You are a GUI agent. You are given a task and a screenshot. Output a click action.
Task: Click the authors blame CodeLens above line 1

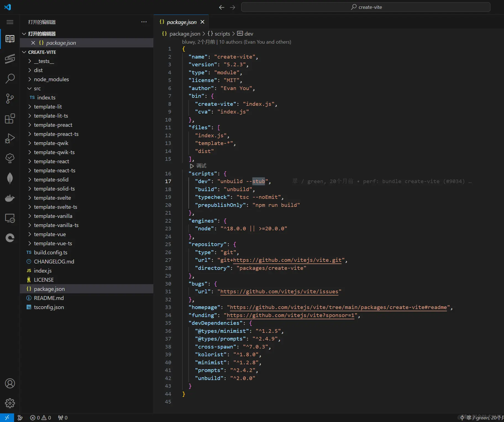pyautogui.click(x=237, y=42)
